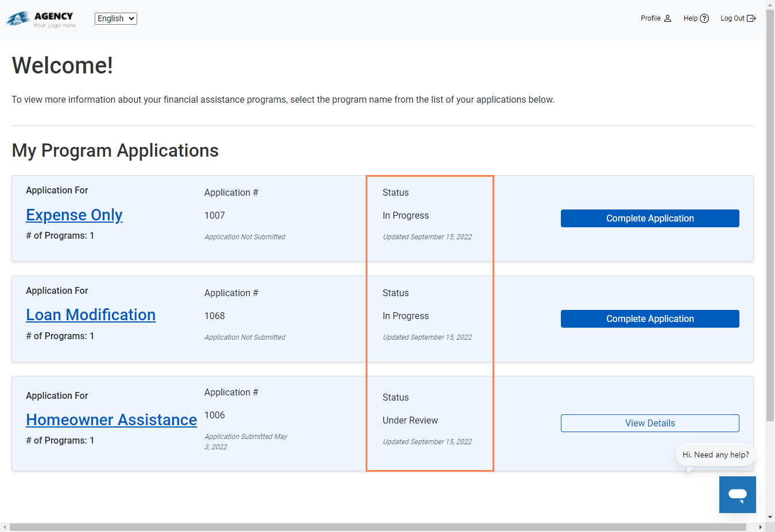
Task: Open the chat widget icon
Action: coord(737,494)
